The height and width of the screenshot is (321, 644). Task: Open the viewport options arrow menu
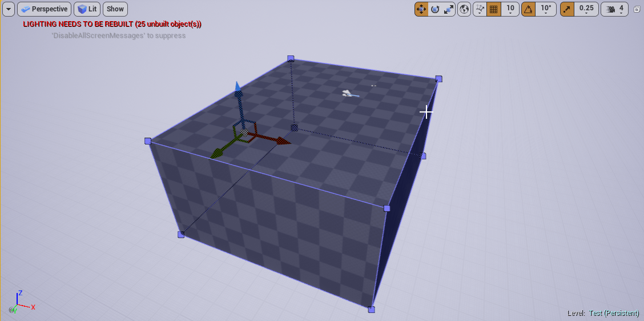point(8,9)
